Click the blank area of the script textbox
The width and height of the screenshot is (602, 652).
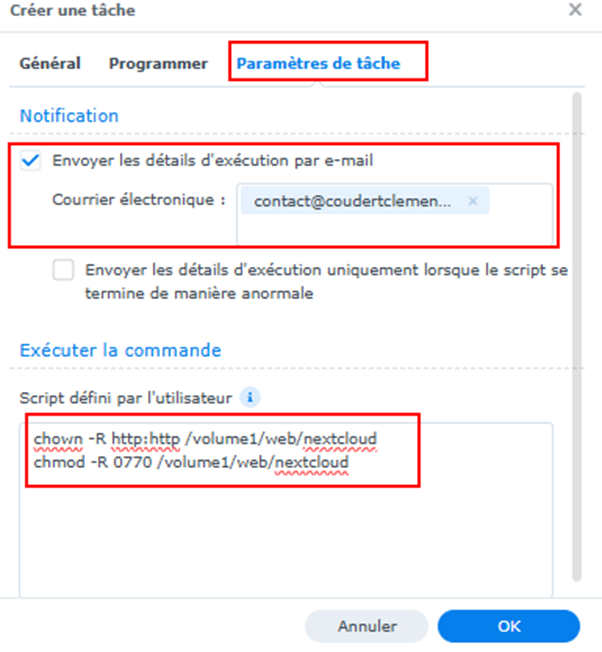pos(286,541)
